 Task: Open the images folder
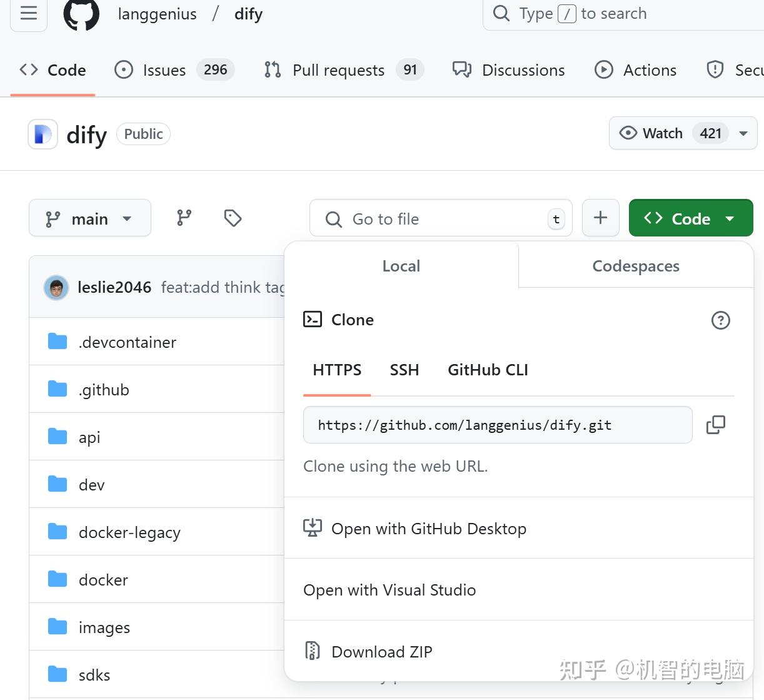pyautogui.click(x=104, y=627)
